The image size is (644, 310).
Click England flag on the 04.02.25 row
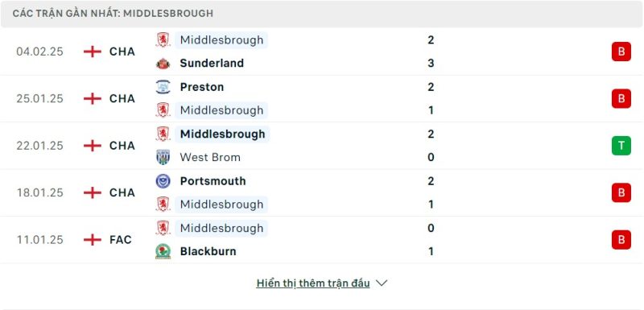point(93,52)
